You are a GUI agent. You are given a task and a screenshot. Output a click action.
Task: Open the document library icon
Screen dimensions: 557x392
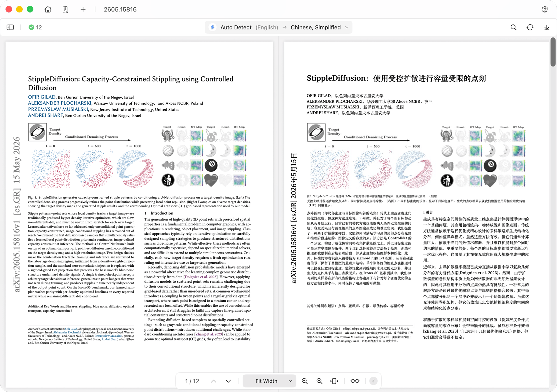(65, 9)
